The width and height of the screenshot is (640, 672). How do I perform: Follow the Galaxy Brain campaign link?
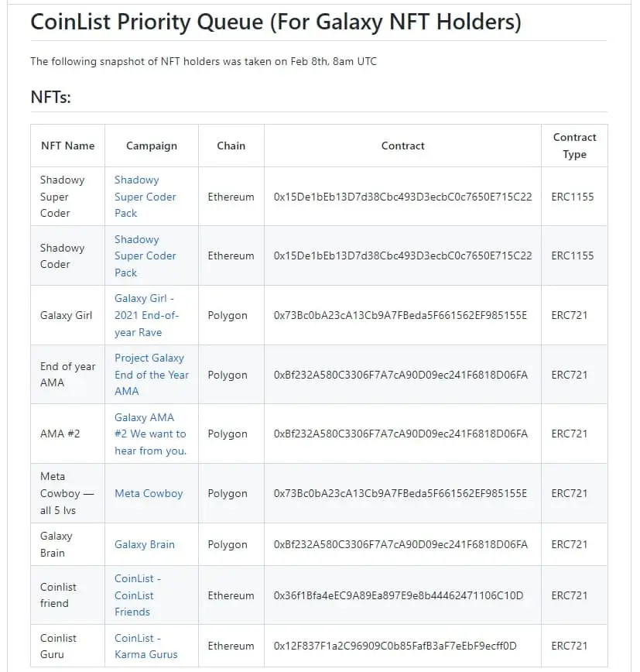(x=145, y=544)
